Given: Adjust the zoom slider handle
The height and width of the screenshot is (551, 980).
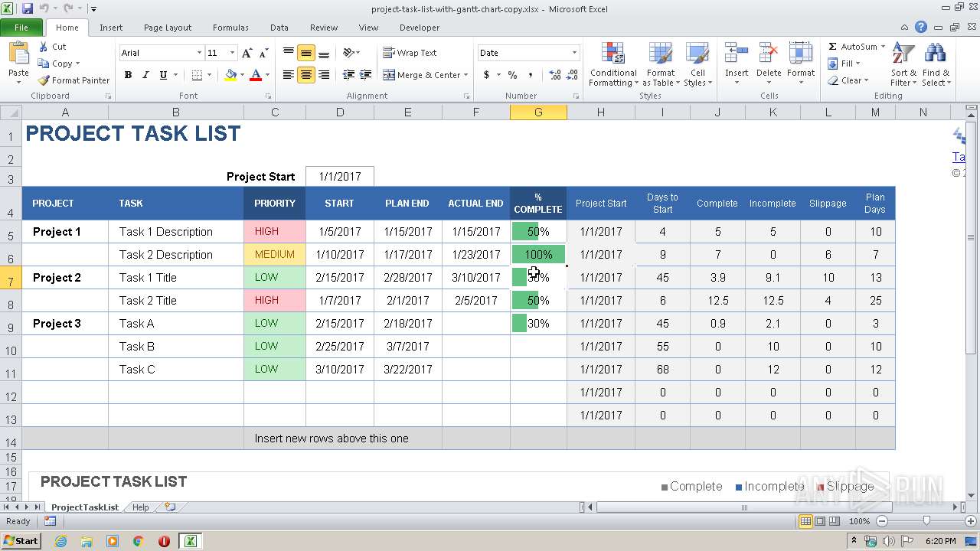Looking at the screenshot, I should [x=926, y=521].
